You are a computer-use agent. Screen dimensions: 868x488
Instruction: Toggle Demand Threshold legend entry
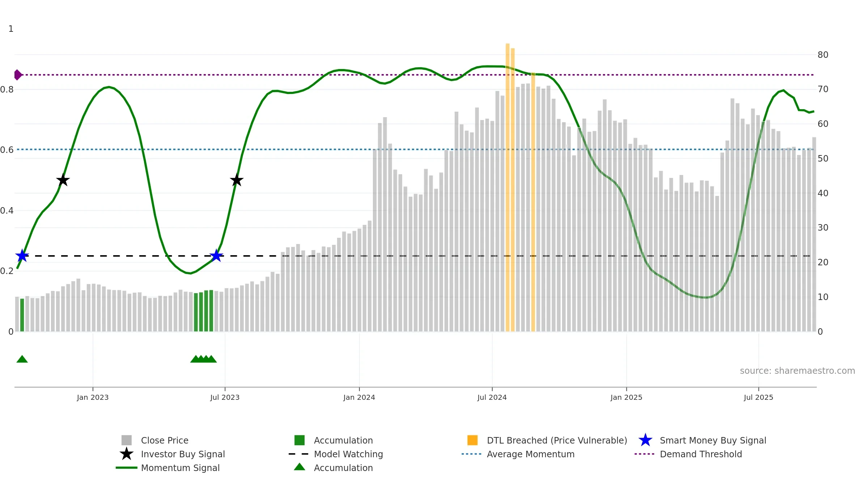pos(688,454)
